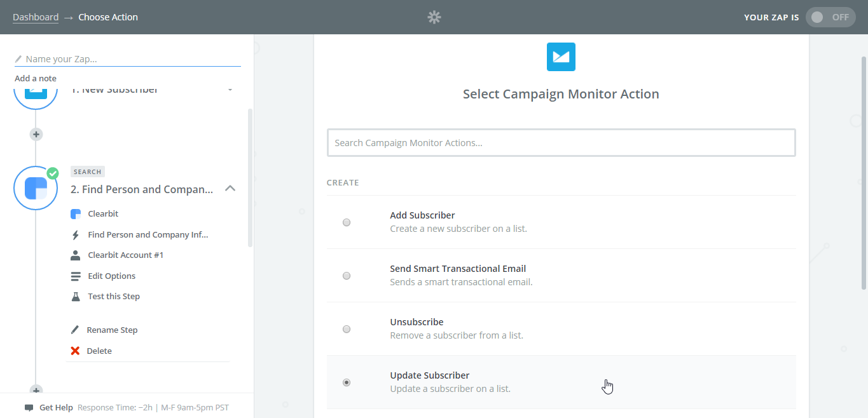The image size is (868, 418).
Task: Expand step 1 New Subscriber dropdown arrow
Action: coord(230,90)
